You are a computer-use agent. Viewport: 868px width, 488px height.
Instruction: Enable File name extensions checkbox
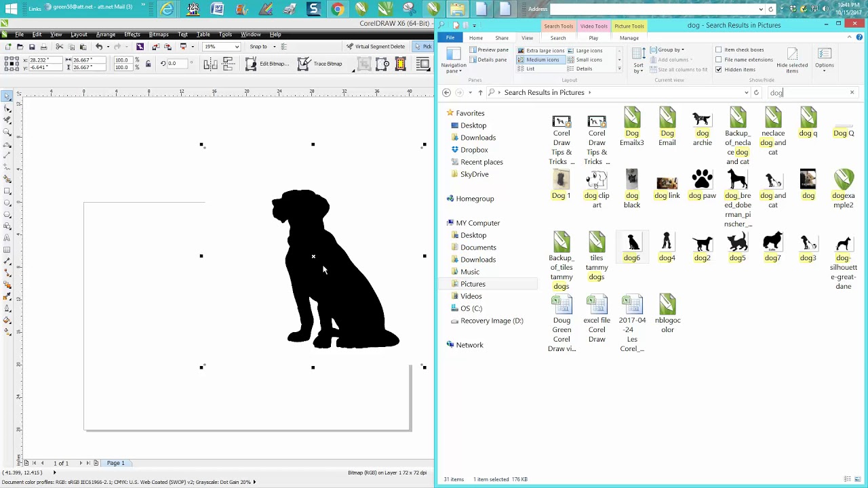[x=719, y=60]
